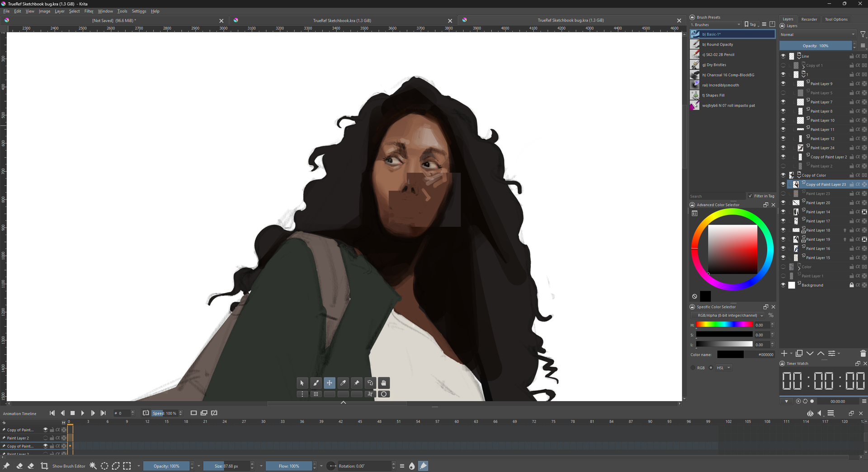Duplicate the layer with the duplicate icon
Image resolution: width=868 pixels, height=472 pixels.
tap(799, 354)
